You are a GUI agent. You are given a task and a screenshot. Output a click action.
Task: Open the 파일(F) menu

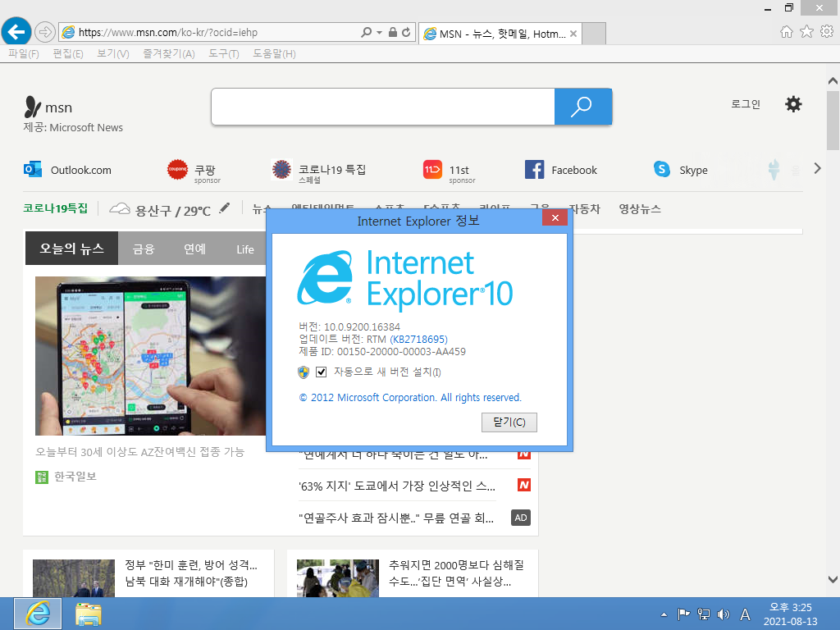point(24,53)
